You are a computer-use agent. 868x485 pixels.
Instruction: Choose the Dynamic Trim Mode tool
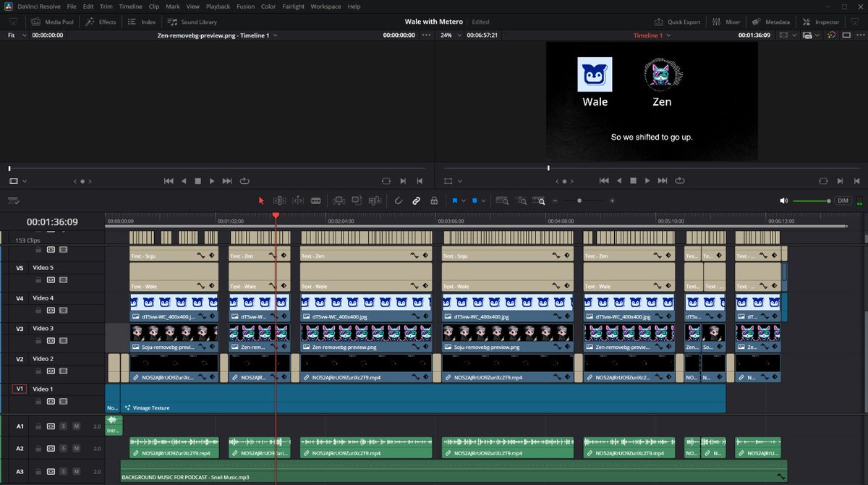[297, 201]
